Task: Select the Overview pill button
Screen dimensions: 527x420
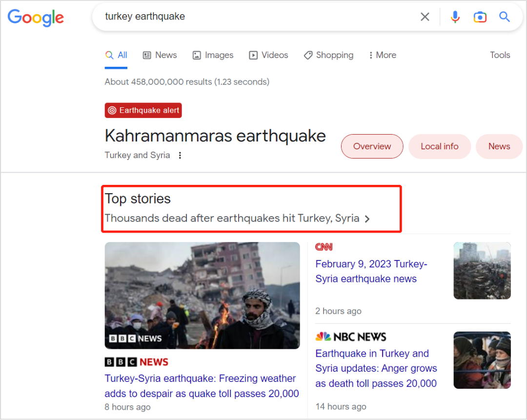Action: point(372,146)
